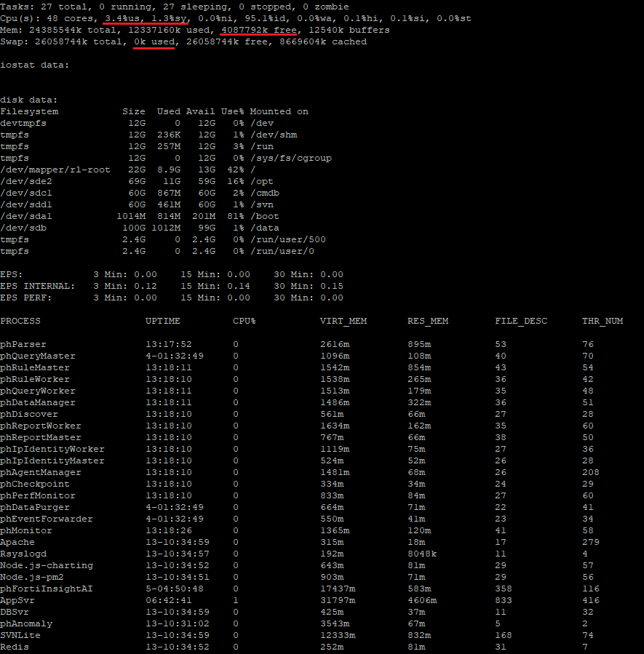Select the phEventForwarder process name

pyautogui.click(x=47, y=519)
